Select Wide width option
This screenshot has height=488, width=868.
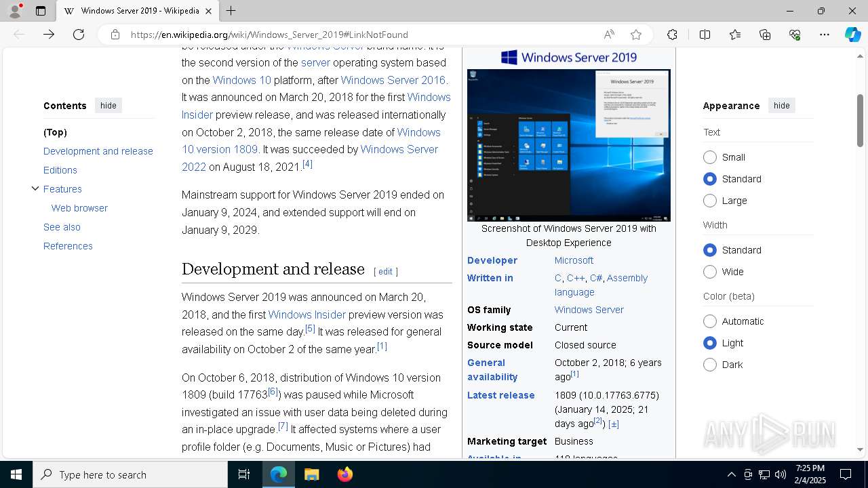pos(710,272)
